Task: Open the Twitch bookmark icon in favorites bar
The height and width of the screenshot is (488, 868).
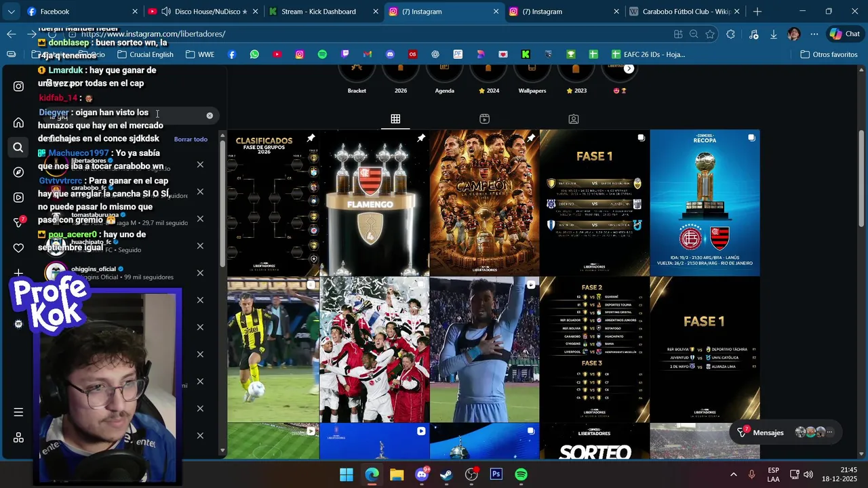Action: pos(344,54)
